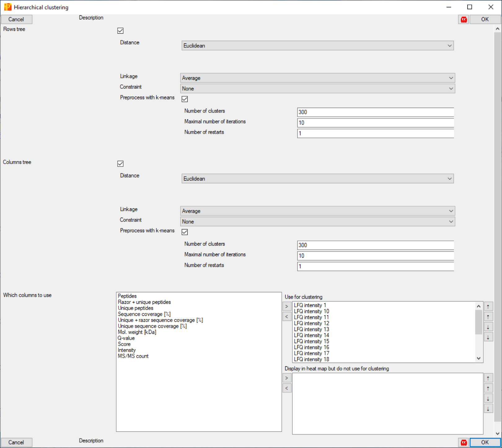Select 'Sequence coverage [%]' in the columns list
This screenshot has width=502, height=448.
coord(144,314)
